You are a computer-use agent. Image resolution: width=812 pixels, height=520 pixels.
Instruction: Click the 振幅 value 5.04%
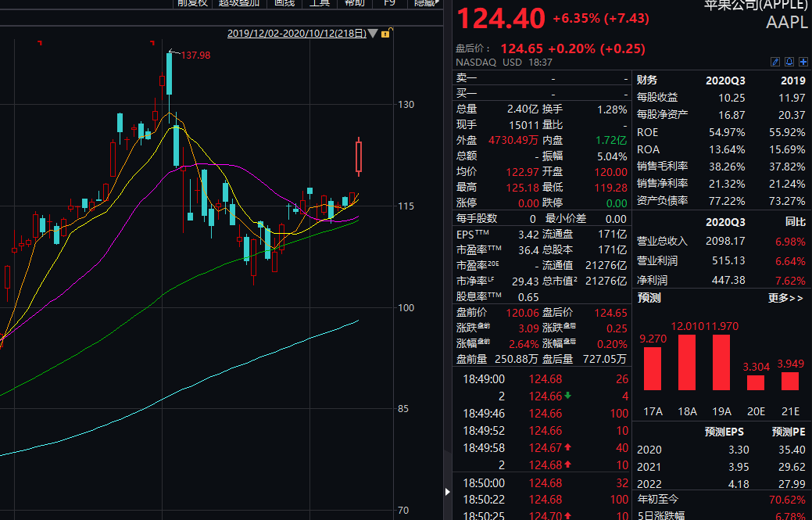[x=612, y=156]
